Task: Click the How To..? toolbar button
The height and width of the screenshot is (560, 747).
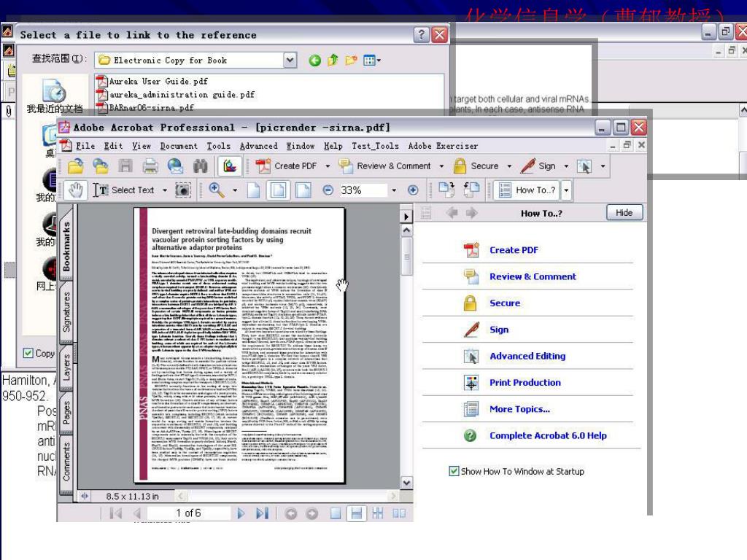Action: coord(527,190)
